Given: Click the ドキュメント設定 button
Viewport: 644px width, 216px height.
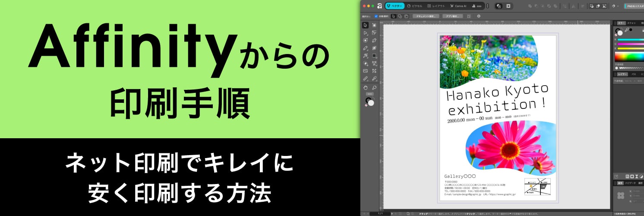Looking at the screenshot, I should coord(426,16).
